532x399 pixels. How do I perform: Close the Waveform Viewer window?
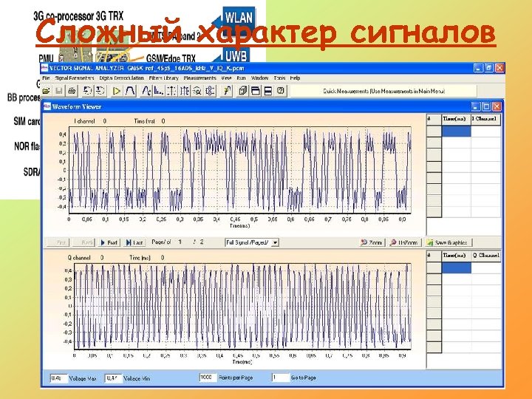point(497,106)
